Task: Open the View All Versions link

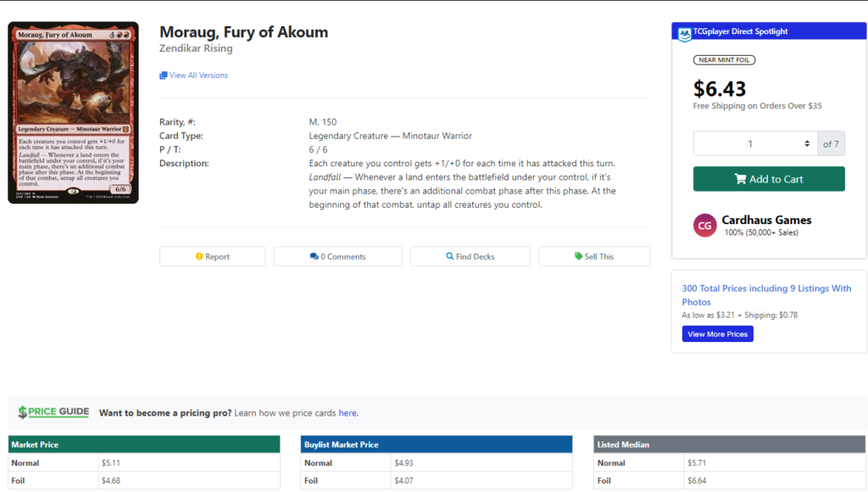Action: pos(198,75)
